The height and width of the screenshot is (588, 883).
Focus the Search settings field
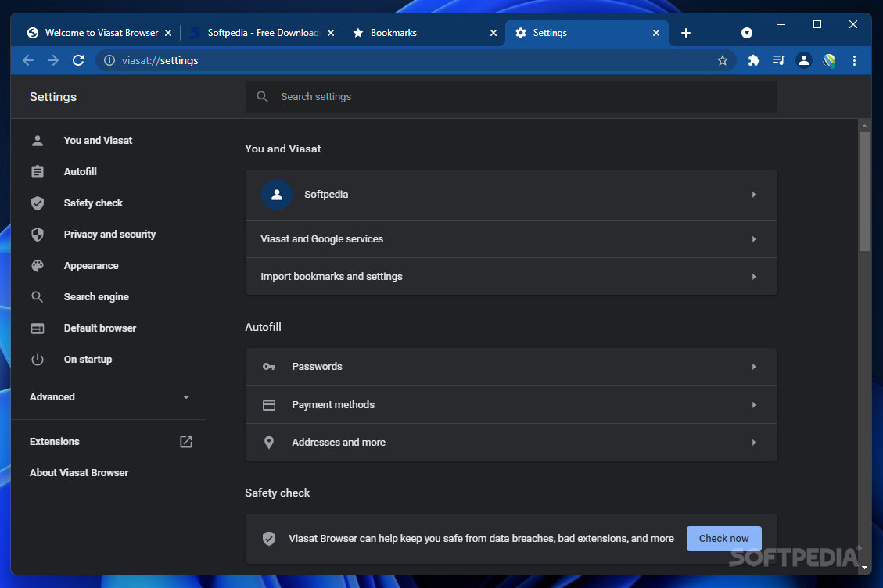point(511,97)
